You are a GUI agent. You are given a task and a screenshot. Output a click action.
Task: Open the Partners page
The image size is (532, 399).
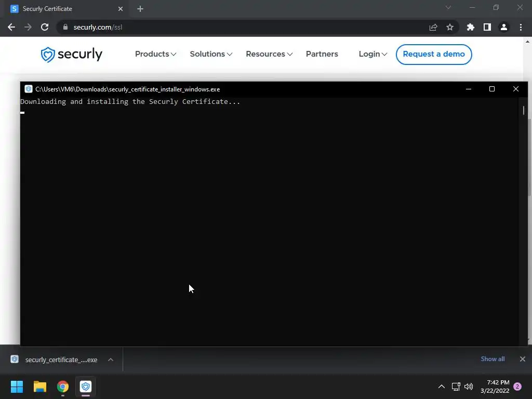tap(322, 54)
